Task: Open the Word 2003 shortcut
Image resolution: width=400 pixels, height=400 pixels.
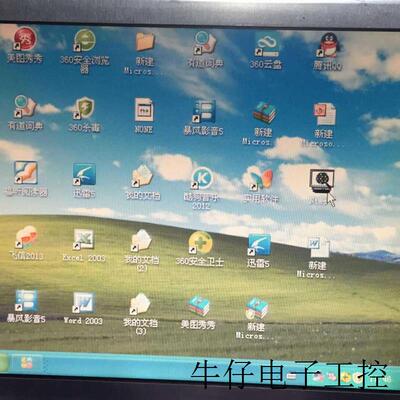Action: pos(83,303)
